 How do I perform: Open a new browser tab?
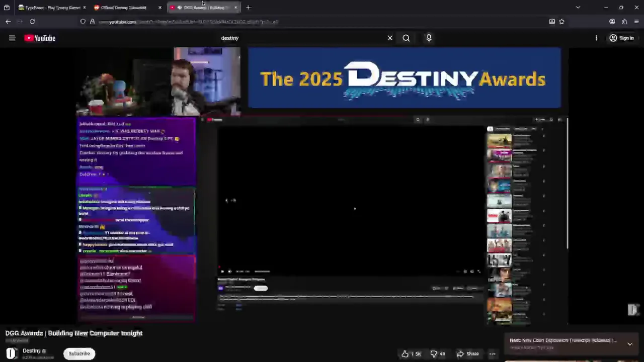[248, 8]
